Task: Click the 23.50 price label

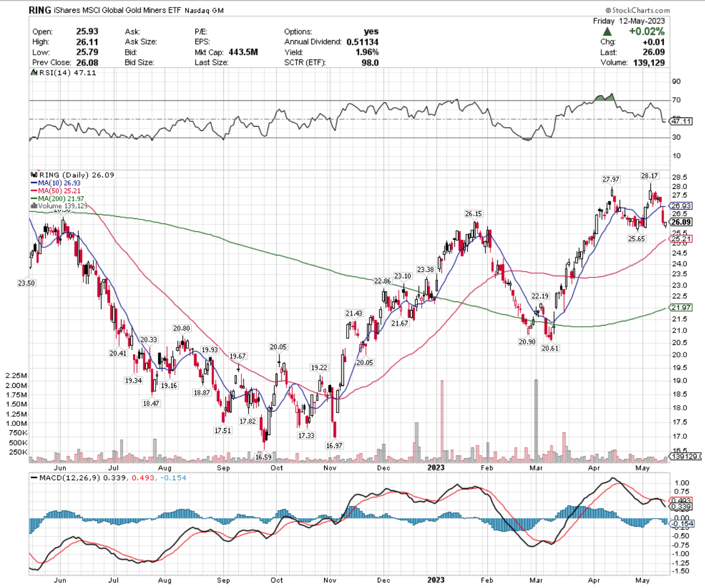Action: (x=27, y=283)
